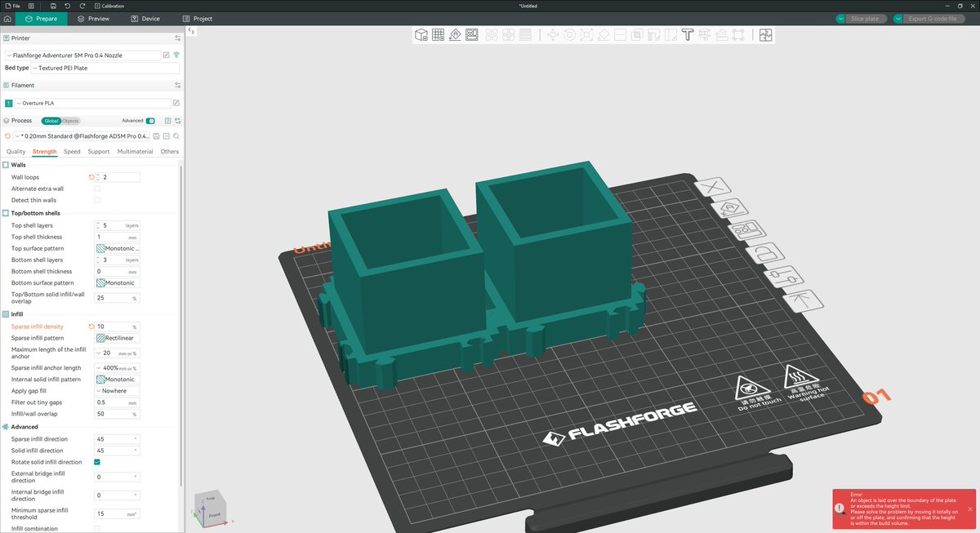Click the Auto orient icon

pyautogui.click(x=456, y=35)
